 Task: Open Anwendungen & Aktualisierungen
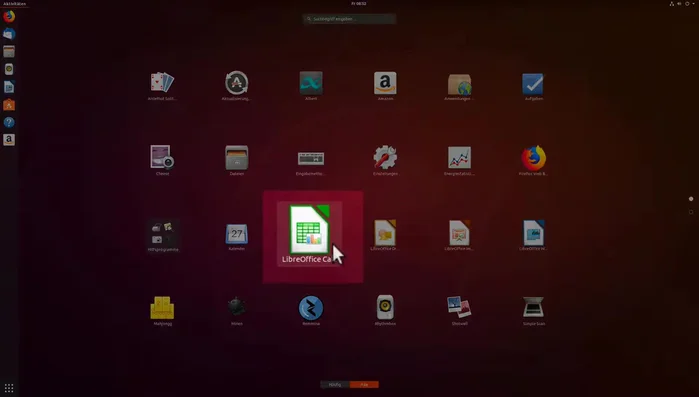pos(459,86)
